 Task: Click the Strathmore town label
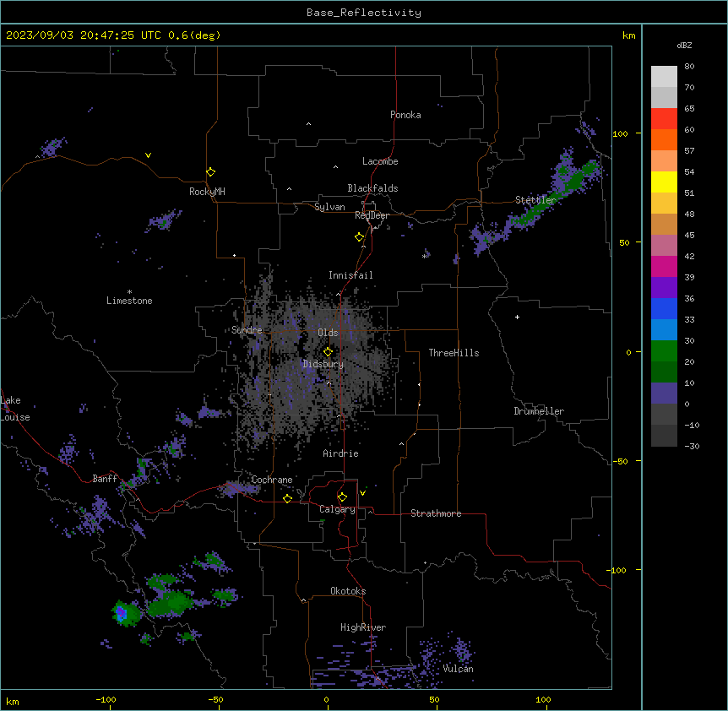point(436,513)
